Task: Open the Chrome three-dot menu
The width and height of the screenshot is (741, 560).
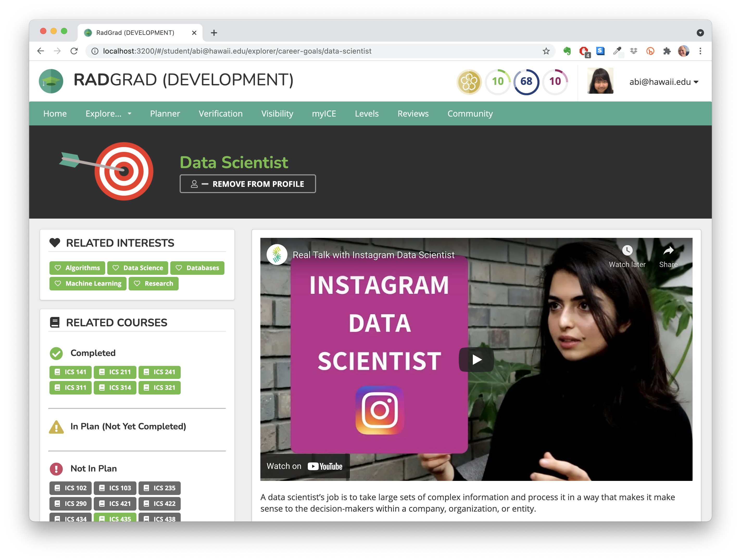Action: 700,51
